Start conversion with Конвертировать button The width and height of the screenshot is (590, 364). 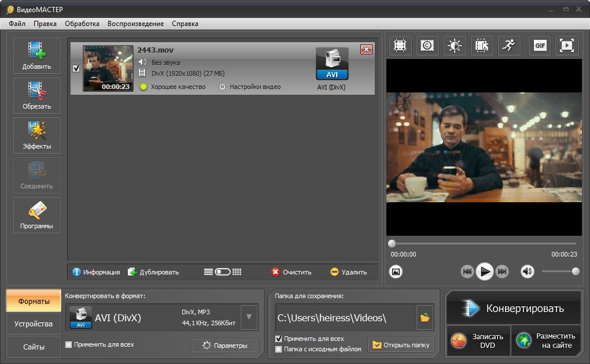[514, 309]
